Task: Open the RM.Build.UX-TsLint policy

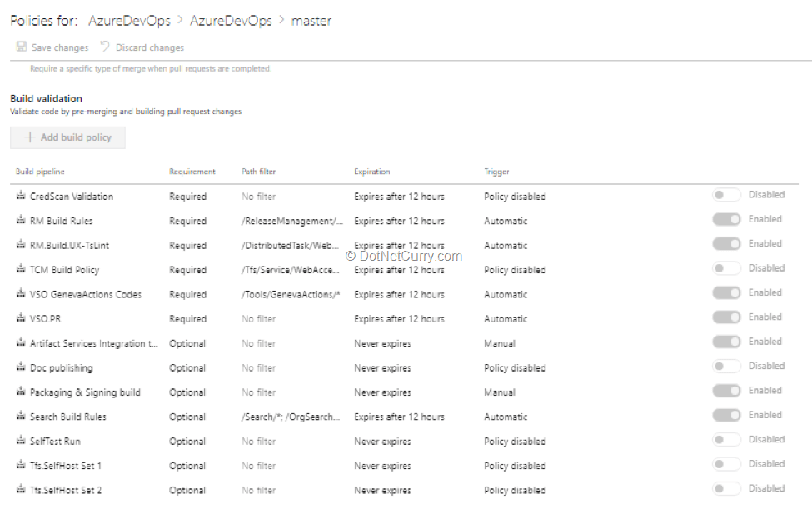Action: pos(69,245)
